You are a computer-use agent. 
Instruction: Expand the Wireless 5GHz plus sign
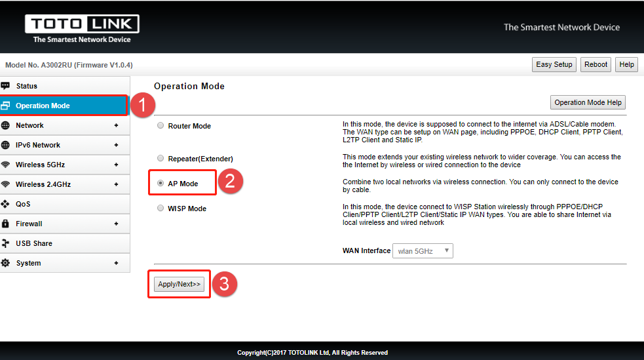116,165
